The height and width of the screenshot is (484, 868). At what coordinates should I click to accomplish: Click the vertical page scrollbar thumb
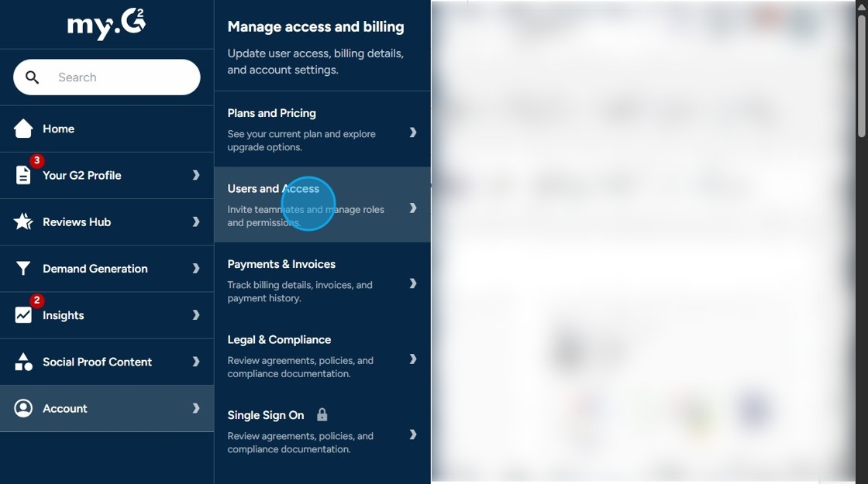tap(861, 76)
